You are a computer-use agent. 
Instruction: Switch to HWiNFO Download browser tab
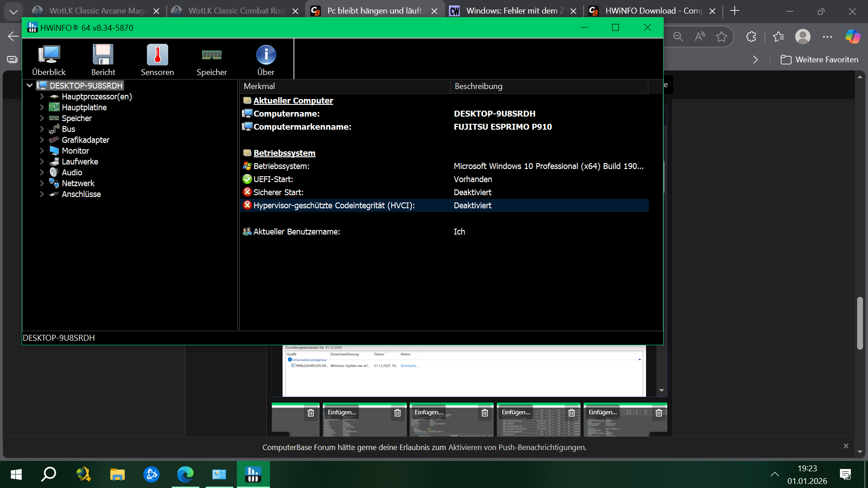(x=651, y=11)
